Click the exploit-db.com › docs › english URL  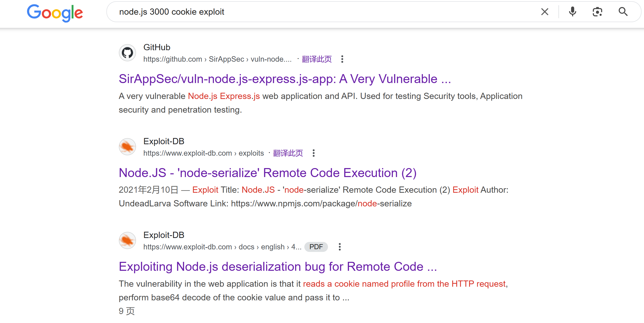[222, 247]
